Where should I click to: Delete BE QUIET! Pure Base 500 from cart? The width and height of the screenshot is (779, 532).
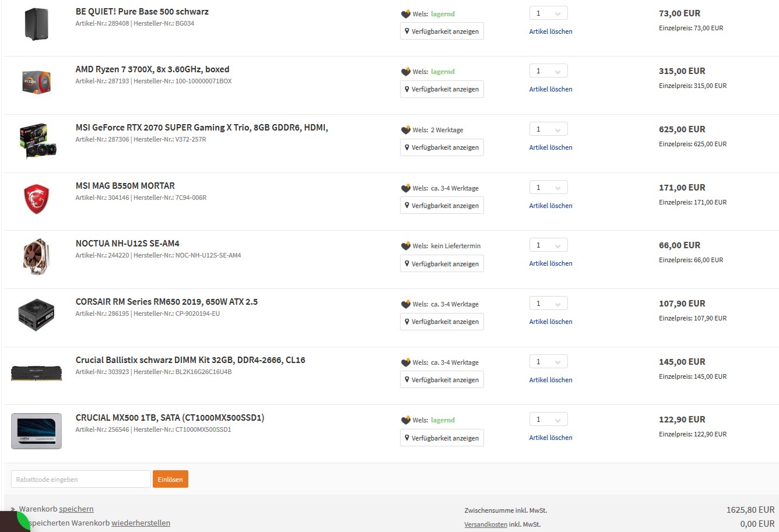[x=550, y=31]
